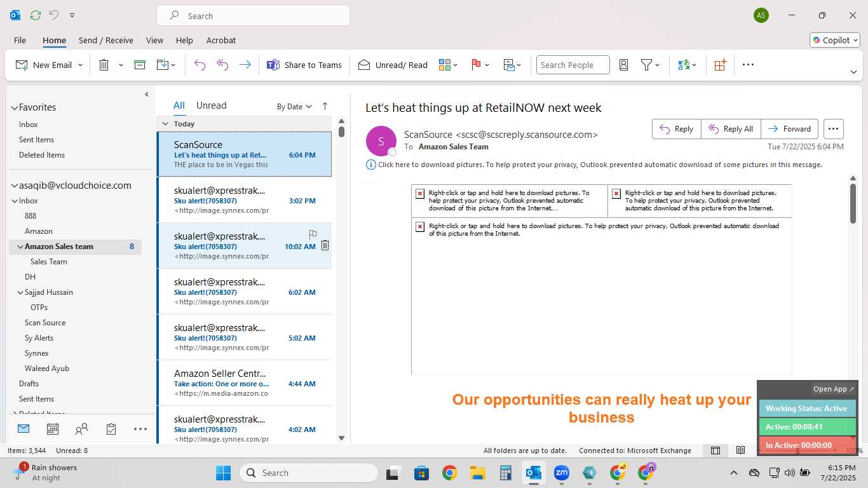This screenshot has width=868, height=488.
Task: Show only Unread messages tab
Action: pos(211,105)
